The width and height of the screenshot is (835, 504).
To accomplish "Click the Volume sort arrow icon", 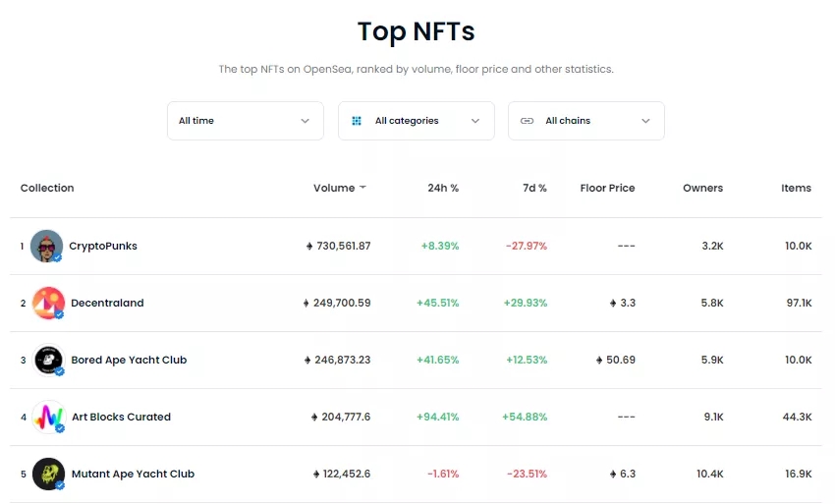I will (x=363, y=188).
